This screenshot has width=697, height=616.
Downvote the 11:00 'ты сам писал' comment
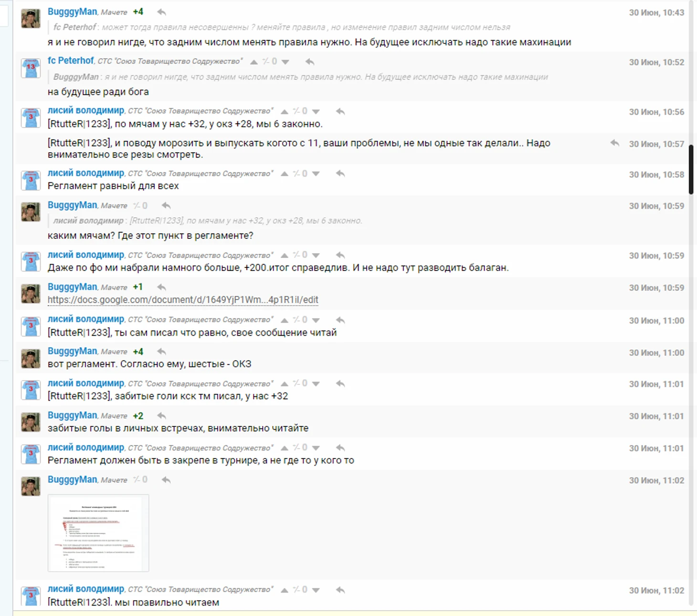pos(316,320)
